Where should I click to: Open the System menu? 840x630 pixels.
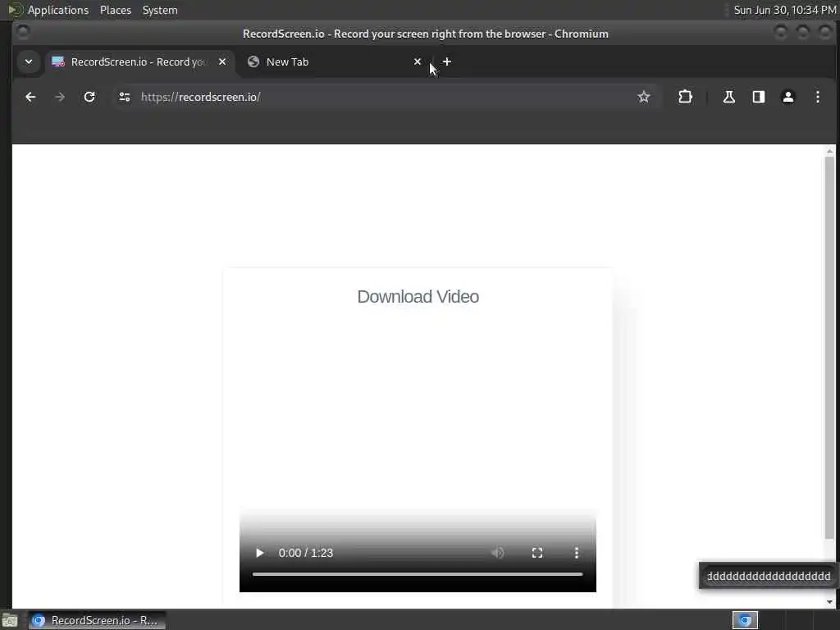click(x=160, y=10)
